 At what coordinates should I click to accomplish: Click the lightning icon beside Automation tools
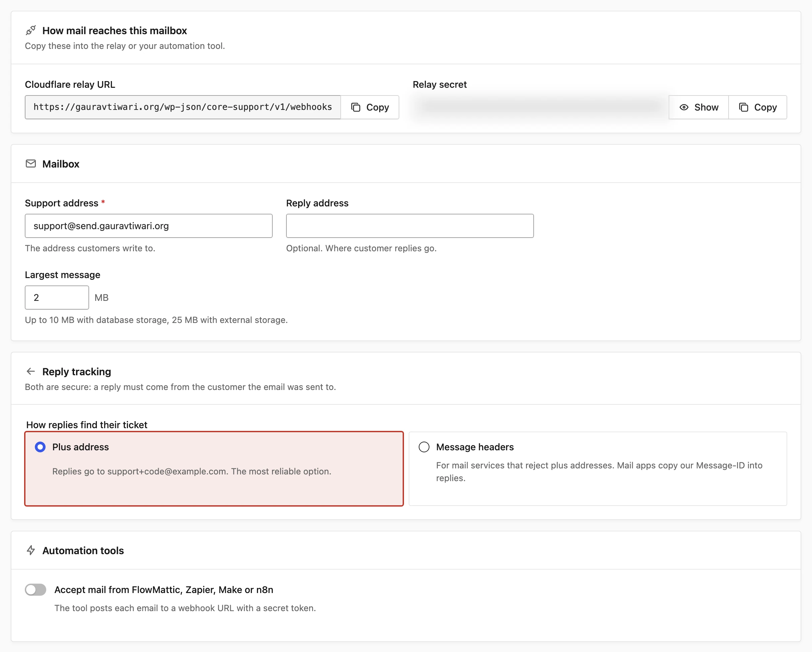[x=31, y=550]
